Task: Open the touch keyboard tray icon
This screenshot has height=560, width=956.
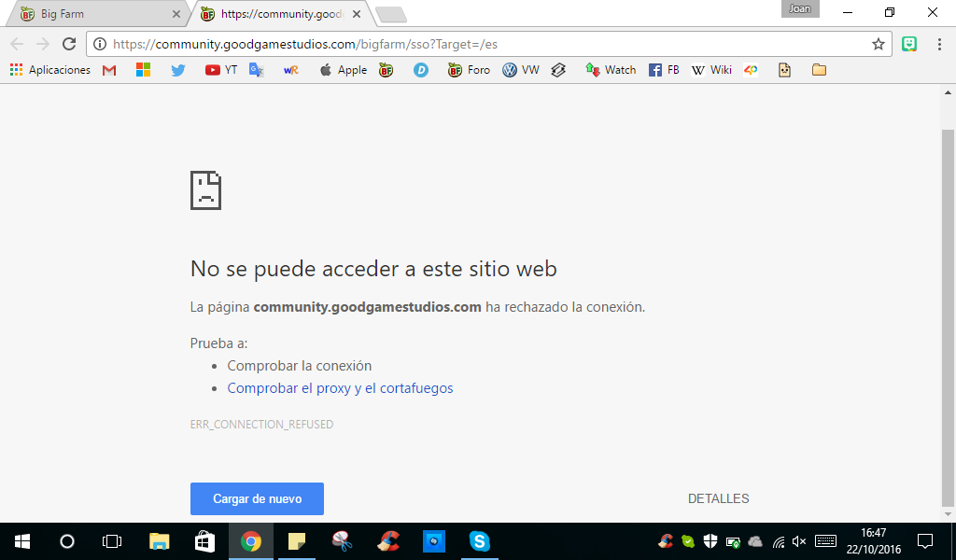Action: tap(825, 541)
